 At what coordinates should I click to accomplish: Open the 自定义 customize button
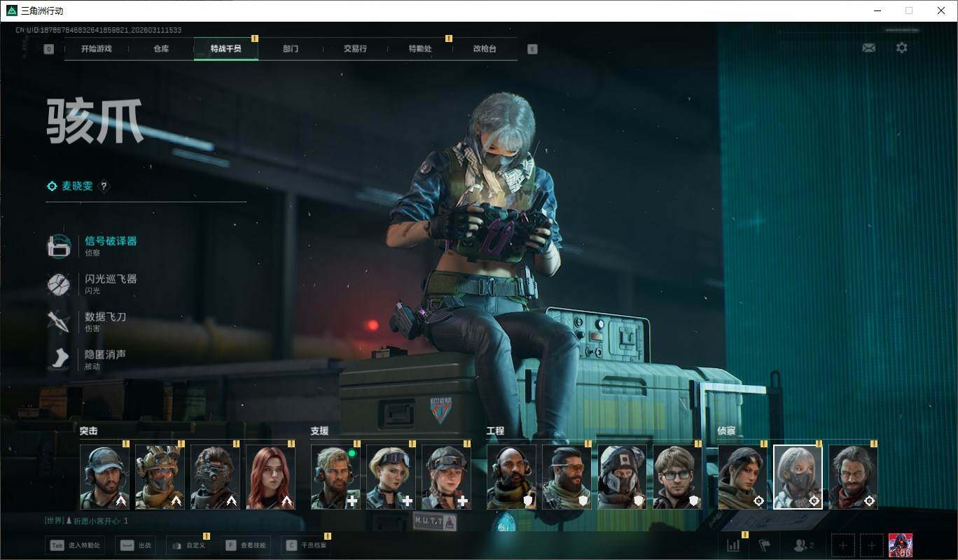pos(188,545)
